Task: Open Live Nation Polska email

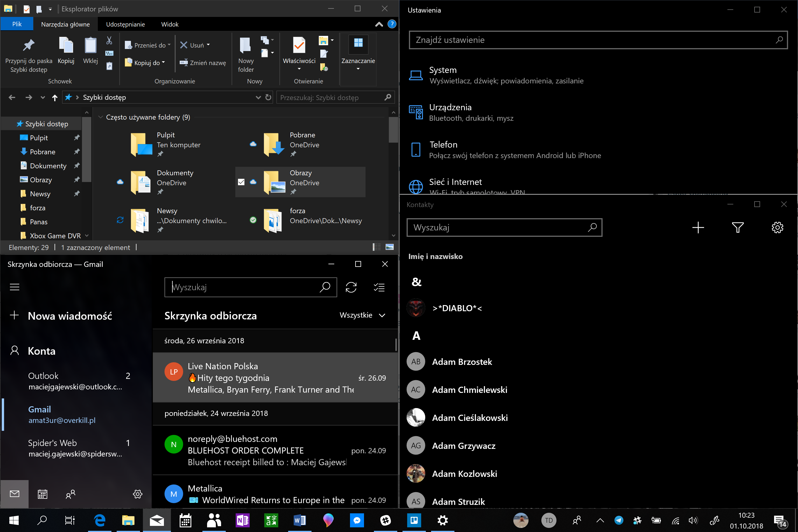Action: coord(275,378)
